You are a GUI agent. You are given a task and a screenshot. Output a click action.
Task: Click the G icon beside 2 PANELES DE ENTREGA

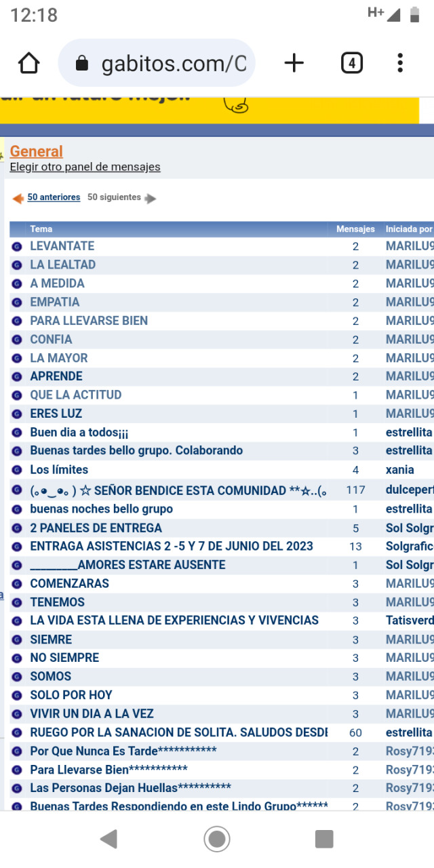17,528
